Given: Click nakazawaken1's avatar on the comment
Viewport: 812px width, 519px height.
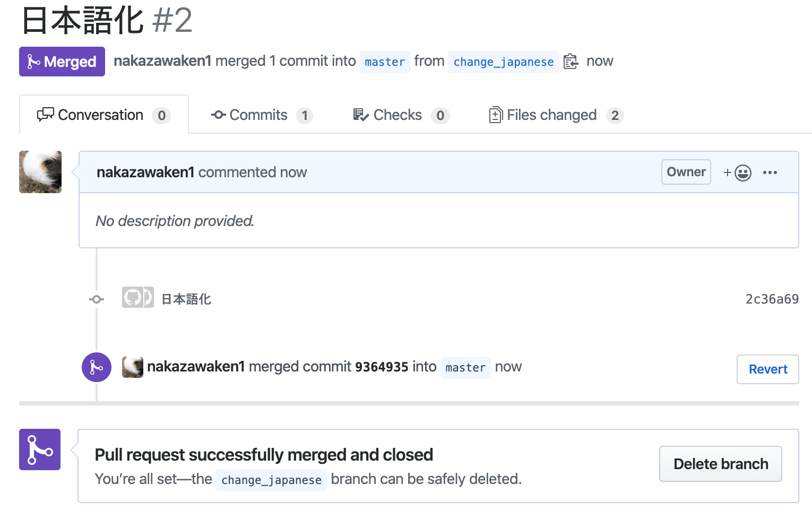Looking at the screenshot, I should coord(40,172).
